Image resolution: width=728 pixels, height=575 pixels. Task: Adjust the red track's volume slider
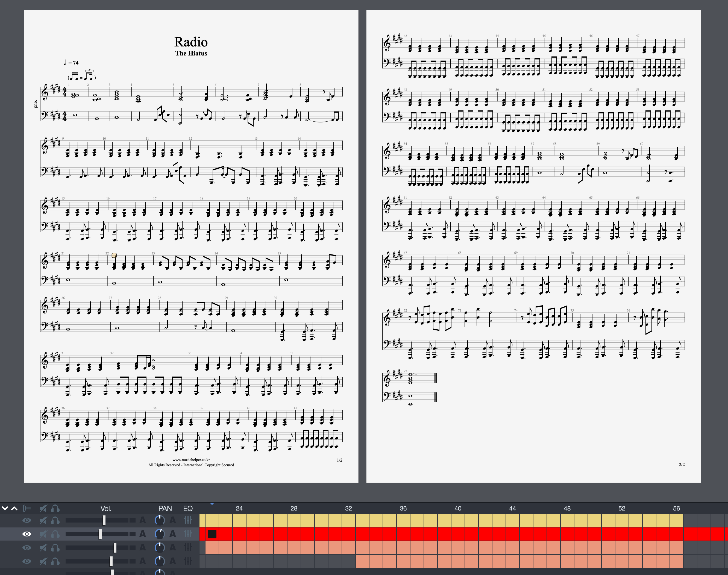point(100,534)
